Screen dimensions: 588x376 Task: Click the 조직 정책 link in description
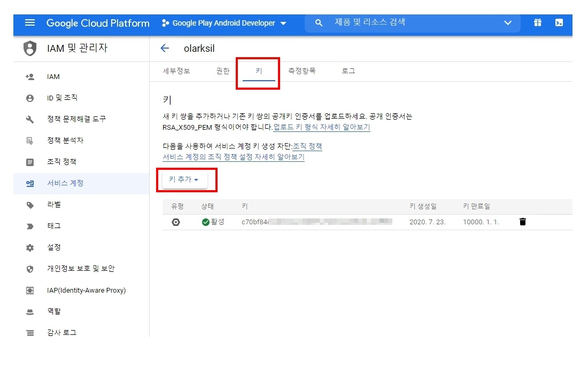coord(307,146)
